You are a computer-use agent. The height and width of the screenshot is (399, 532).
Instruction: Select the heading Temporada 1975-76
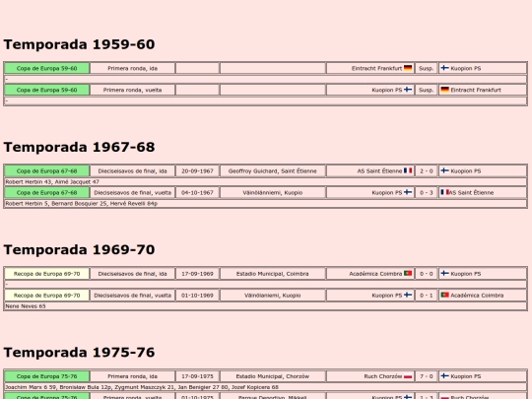coord(79,353)
